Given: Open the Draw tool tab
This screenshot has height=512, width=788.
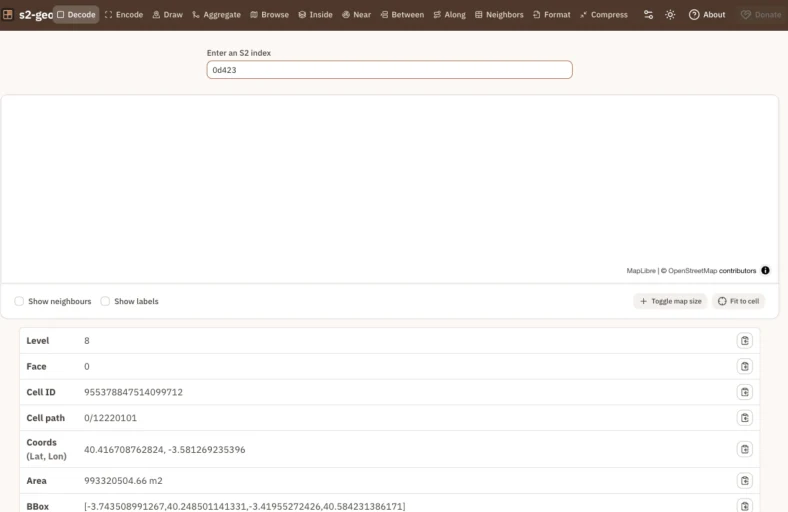Looking at the screenshot, I should point(167,15).
